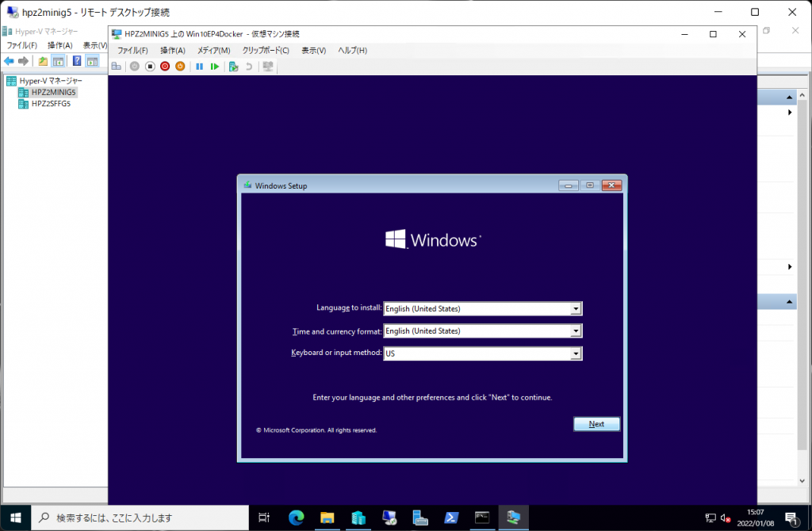Open ファイル(F) menu in VM connection window
Viewport: 812px width, 531px height.
pos(132,50)
